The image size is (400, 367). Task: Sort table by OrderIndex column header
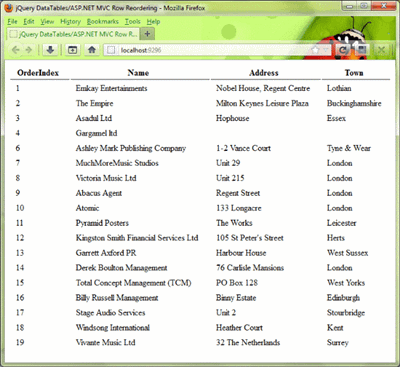click(38, 73)
